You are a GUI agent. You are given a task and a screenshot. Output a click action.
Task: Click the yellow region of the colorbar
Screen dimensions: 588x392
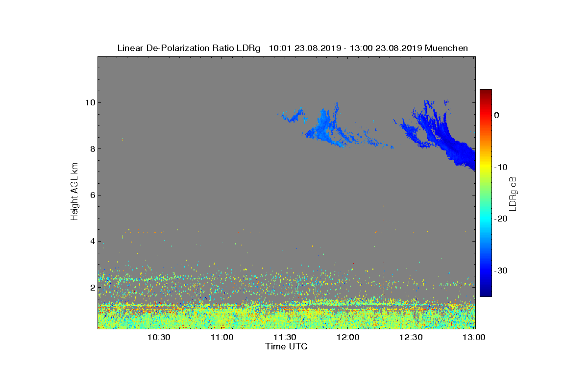click(486, 167)
